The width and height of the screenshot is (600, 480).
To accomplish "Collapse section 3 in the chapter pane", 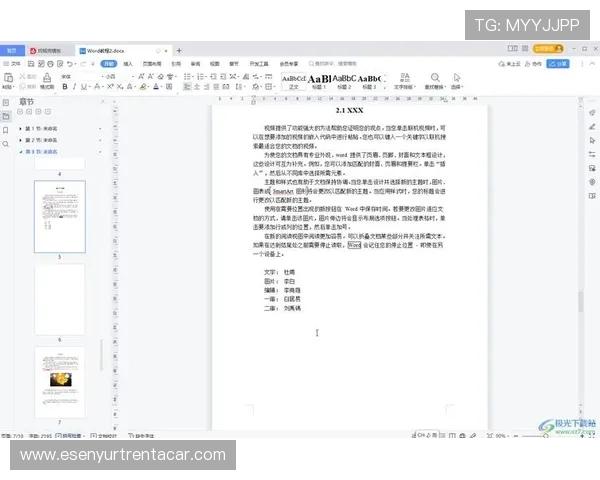I will point(20,152).
